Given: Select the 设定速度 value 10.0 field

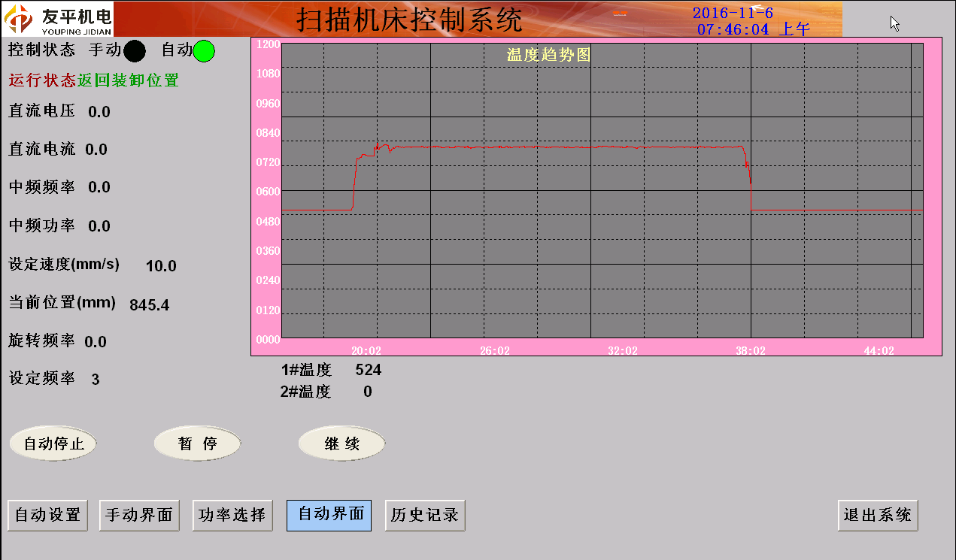Looking at the screenshot, I should 161,266.
